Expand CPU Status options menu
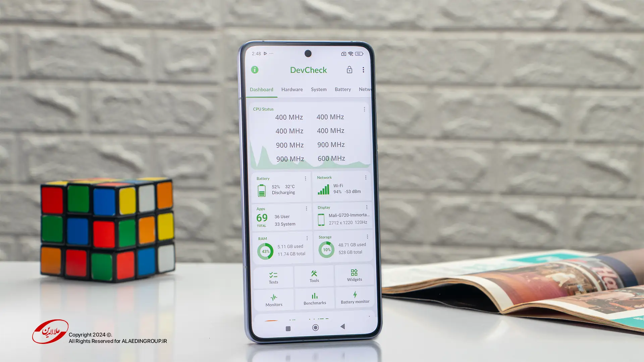This screenshot has height=362, width=644. coord(363,109)
